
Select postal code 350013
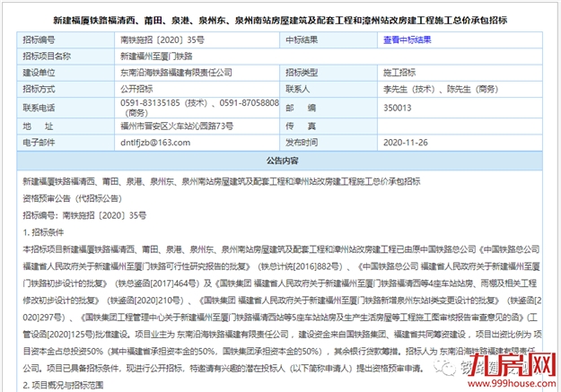[397, 108]
